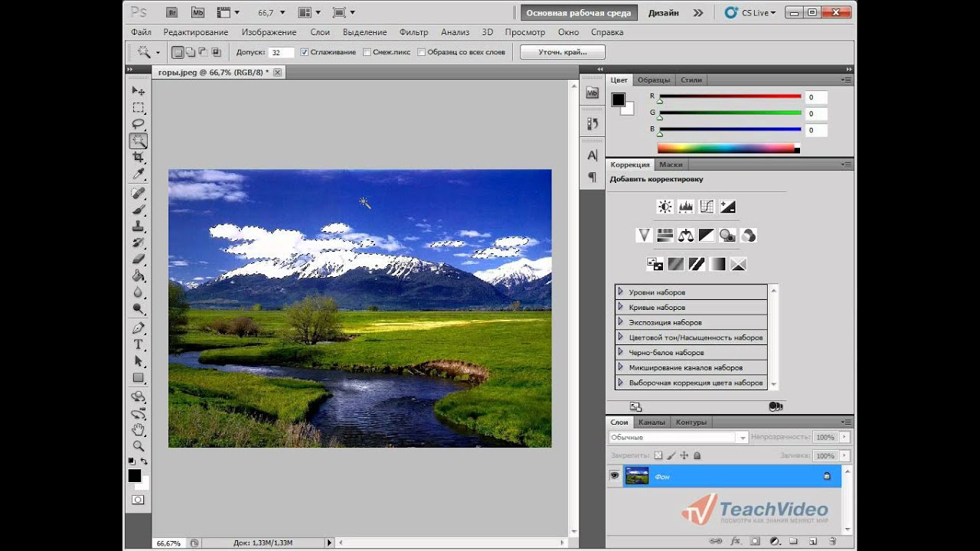
Task: Open the Файл menu
Action: pyautogui.click(x=141, y=32)
